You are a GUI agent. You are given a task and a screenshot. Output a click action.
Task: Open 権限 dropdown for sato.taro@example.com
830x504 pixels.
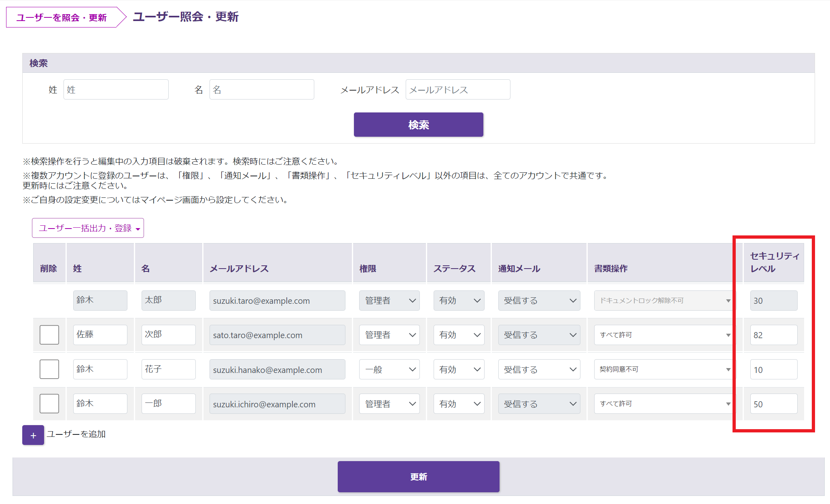tap(389, 335)
